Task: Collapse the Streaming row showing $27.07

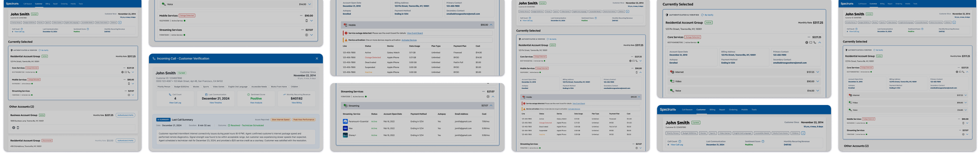Action: click(491, 106)
